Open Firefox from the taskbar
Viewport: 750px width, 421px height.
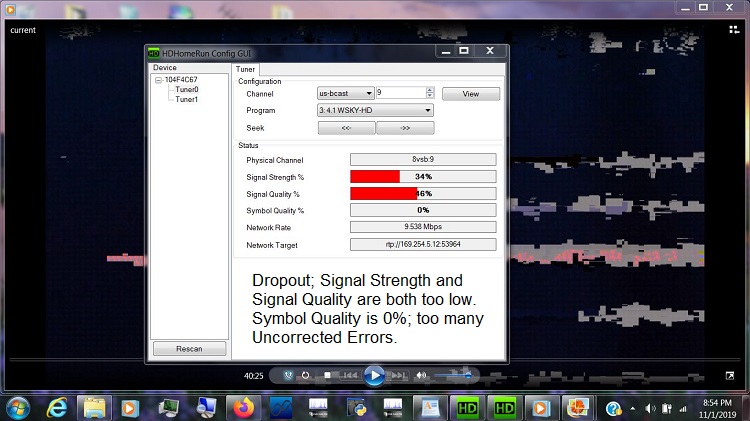coord(243,407)
